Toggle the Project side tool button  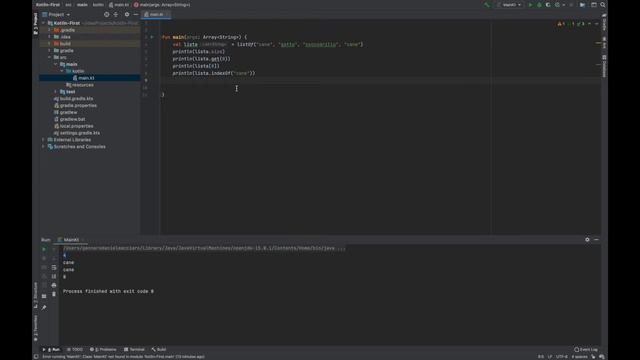pyautogui.click(x=36, y=23)
